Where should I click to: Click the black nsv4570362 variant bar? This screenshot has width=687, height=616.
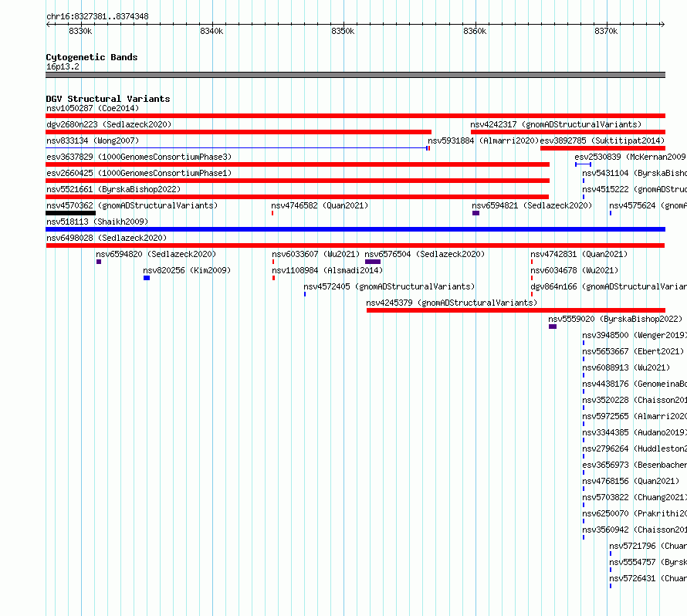coord(70,213)
